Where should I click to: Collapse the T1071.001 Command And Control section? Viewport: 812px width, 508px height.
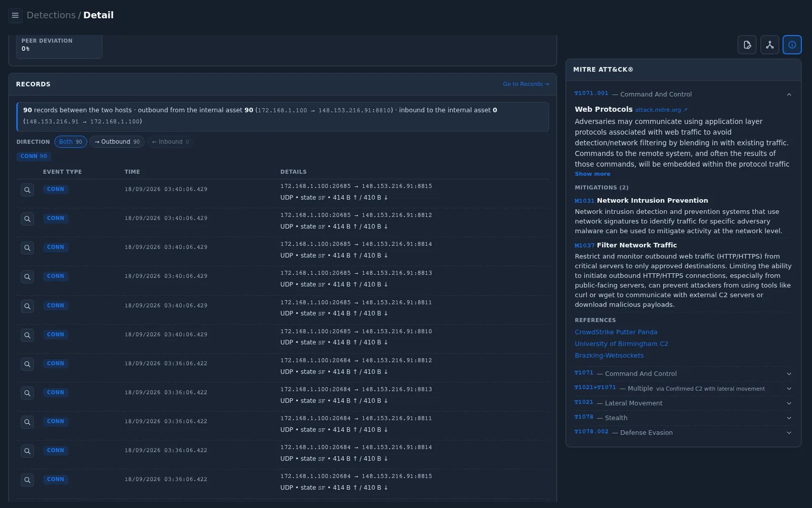684,94
